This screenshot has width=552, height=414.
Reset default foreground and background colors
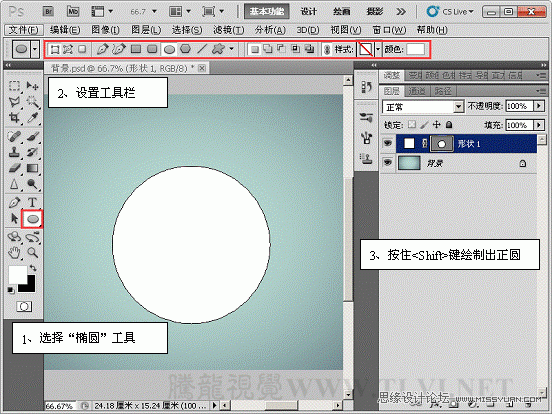[11, 290]
